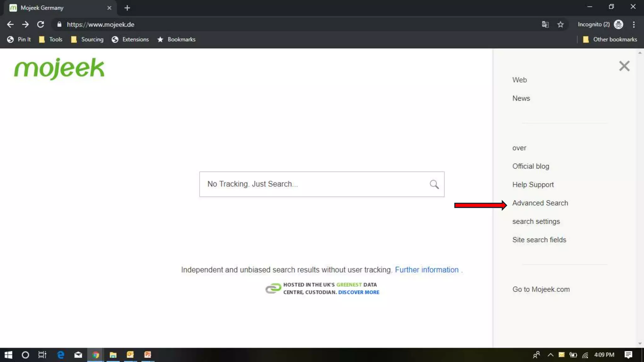
Task: Click the Incognito profile icon
Action: tap(618, 25)
